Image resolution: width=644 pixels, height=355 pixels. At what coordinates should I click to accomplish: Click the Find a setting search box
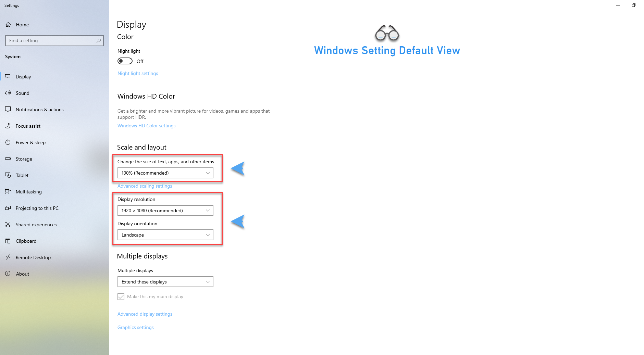(54, 41)
